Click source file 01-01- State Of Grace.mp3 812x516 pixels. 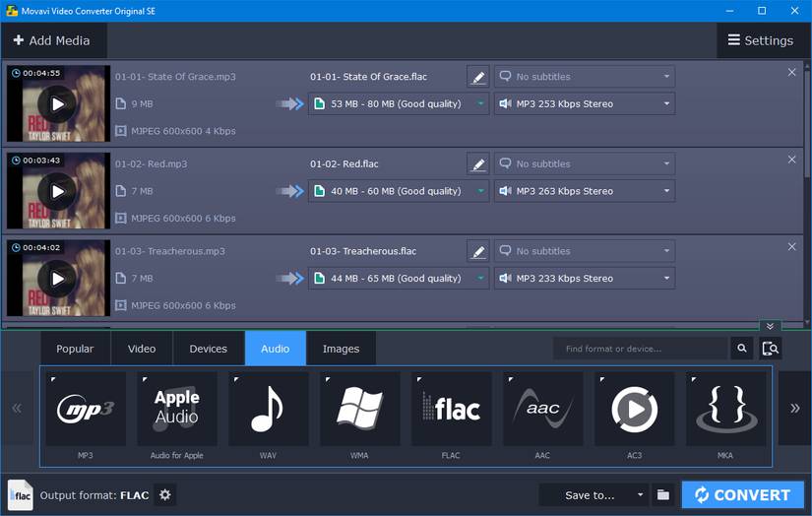point(175,77)
